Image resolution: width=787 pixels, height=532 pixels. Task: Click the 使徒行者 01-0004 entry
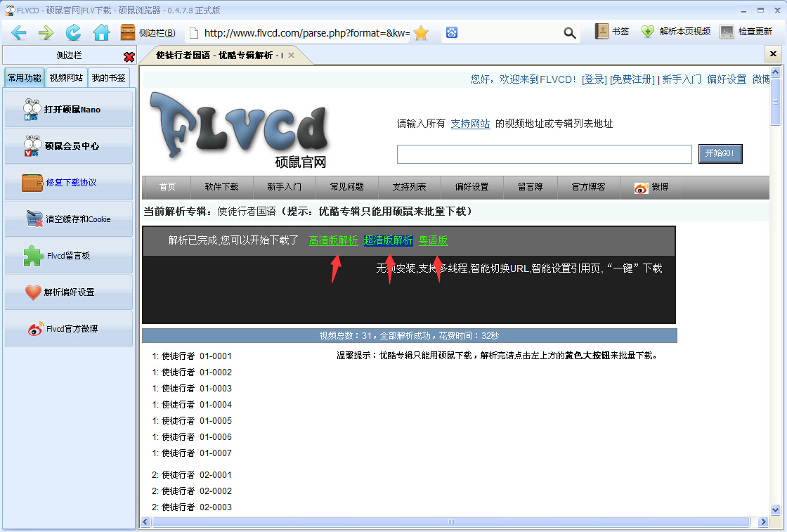click(192, 405)
